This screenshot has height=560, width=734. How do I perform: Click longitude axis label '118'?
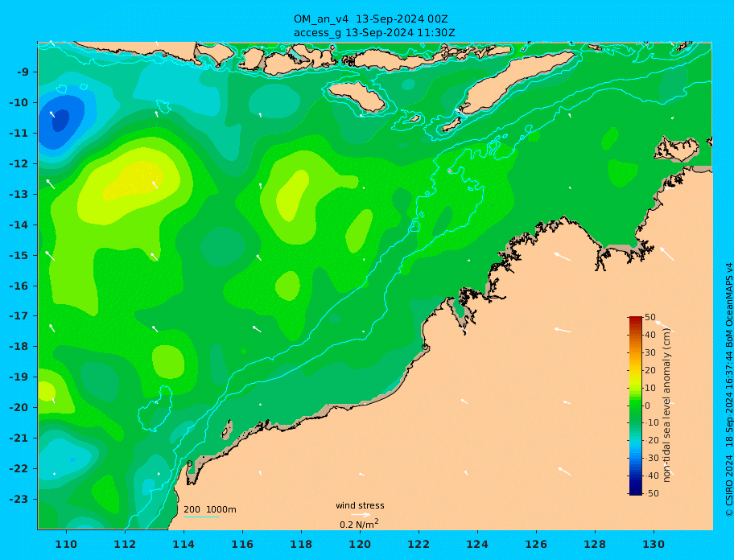[x=301, y=544]
